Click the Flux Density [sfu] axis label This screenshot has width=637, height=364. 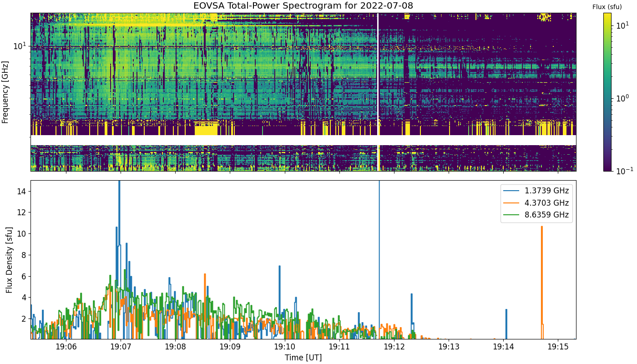point(9,259)
